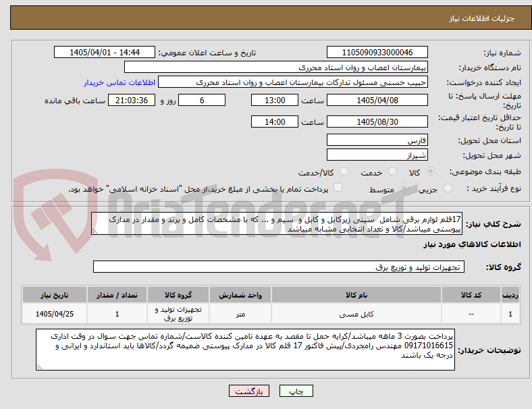Click the description textarea resize handle
Image resolution: width=532 pixels, height=409 pixels.
coord(95,231)
